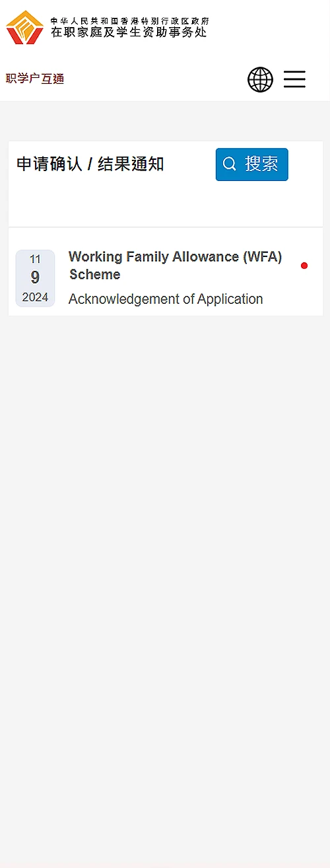Click Acknowledgement of Application subtitle
Screen dimensions: 330x868
(x=166, y=299)
